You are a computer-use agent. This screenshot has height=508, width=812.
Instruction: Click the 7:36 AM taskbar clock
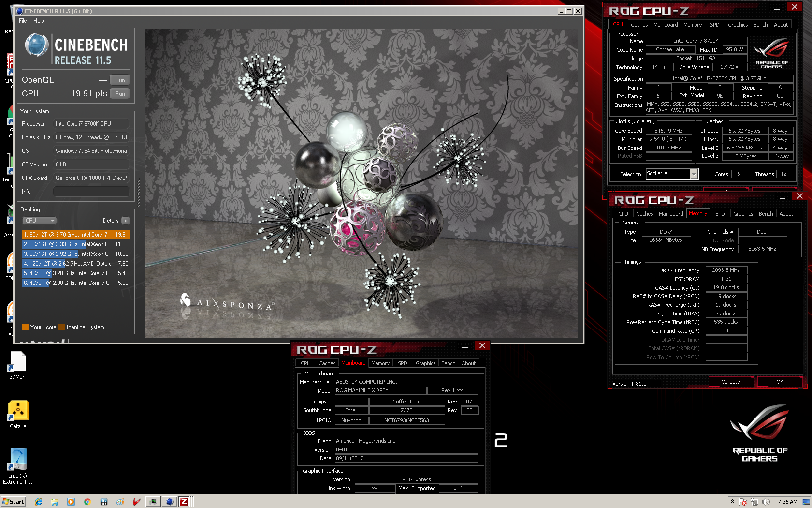tap(787, 502)
